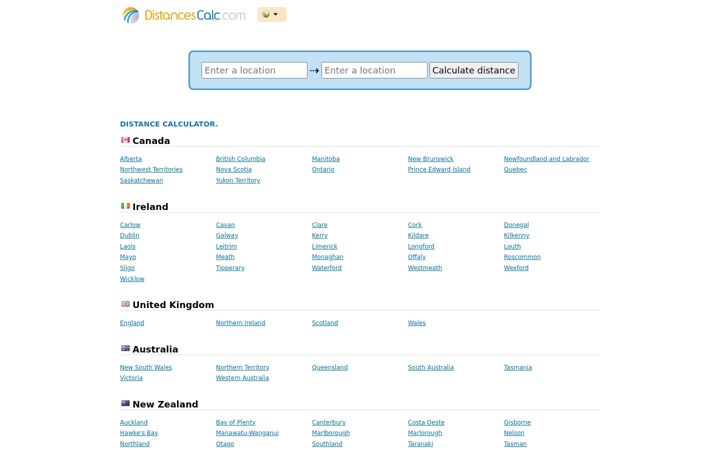
Task: Open the Tasmania link
Action: [518, 368]
